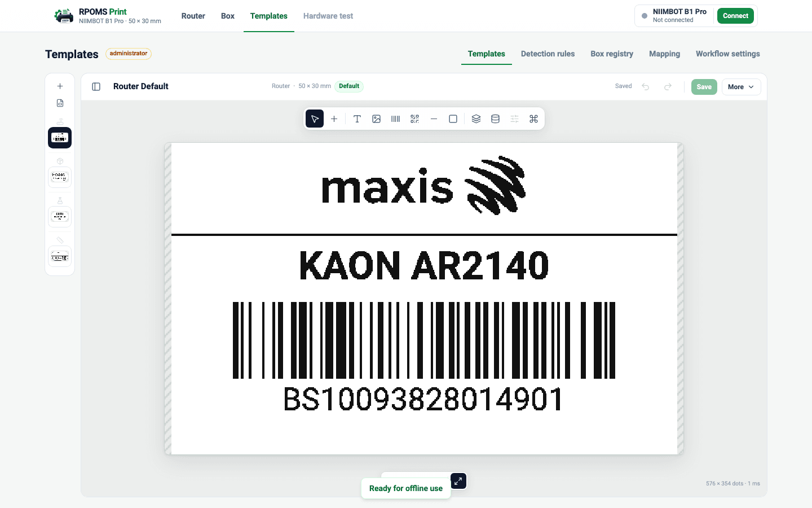Viewport: 812px width, 508px height.
Task: Switch to the Workflow settings tab
Action: click(x=727, y=54)
